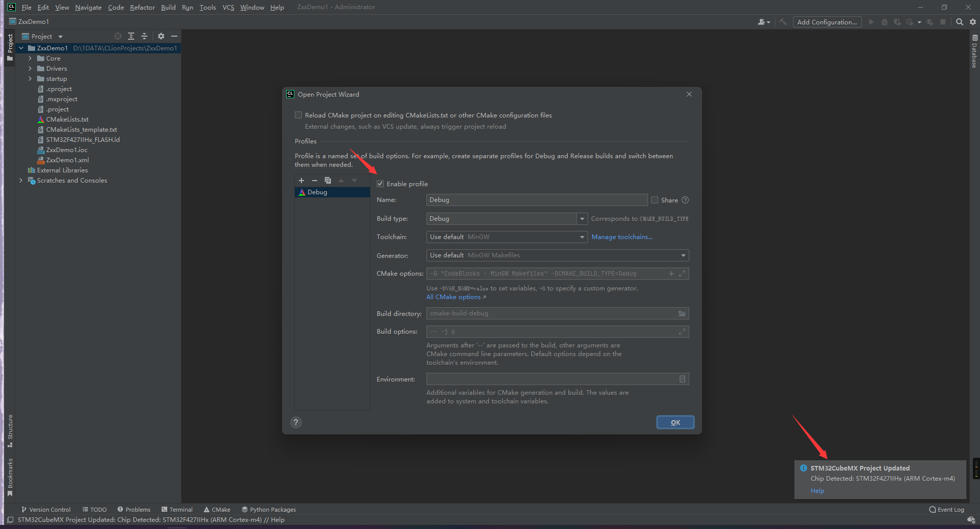Image resolution: width=980 pixels, height=529 pixels.
Task: Click the remove profile minus icon
Action: click(315, 181)
